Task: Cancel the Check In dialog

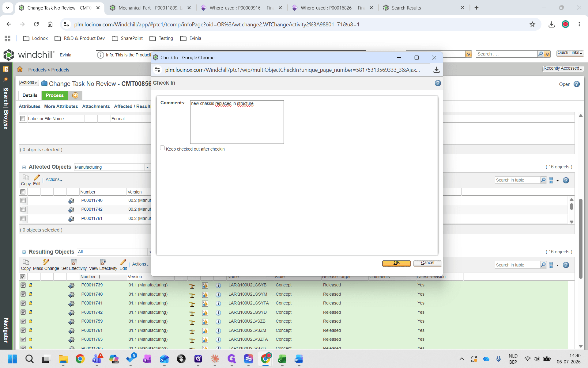Action: [x=428, y=263]
